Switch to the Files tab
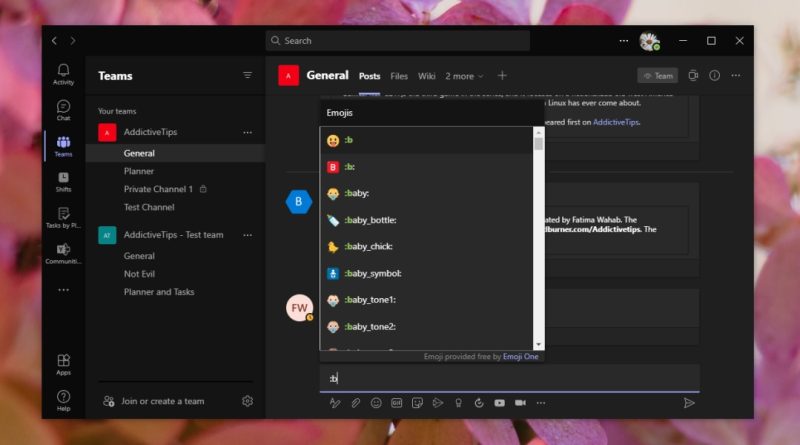This screenshot has height=445, width=800. tap(399, 76)
